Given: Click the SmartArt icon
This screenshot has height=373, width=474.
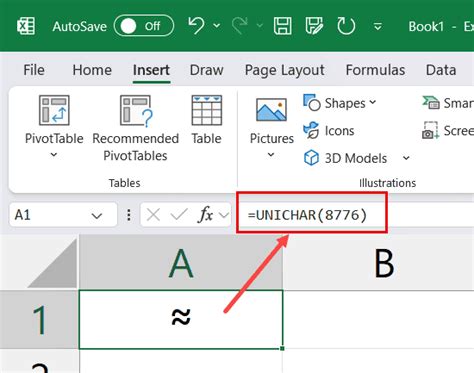Looking at the screenshot, I should pyautogui.click(x=431, y=103).
